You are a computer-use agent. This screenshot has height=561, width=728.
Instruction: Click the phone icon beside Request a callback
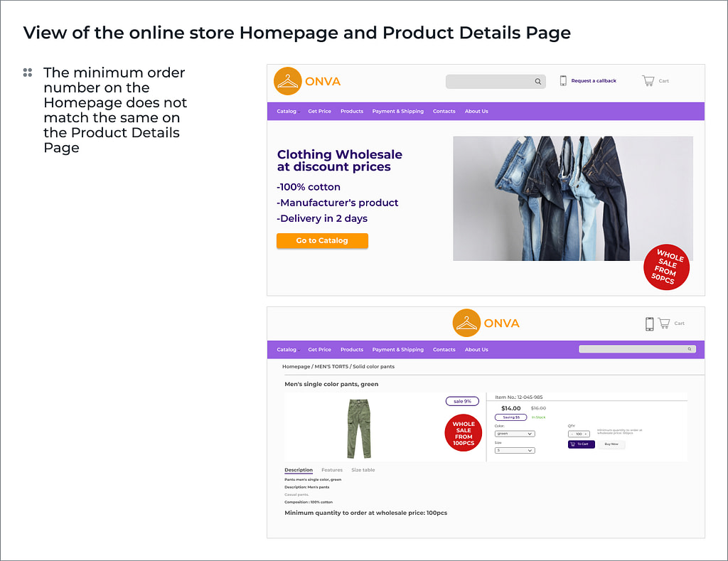pyautogui.click(x=563, y=80)
